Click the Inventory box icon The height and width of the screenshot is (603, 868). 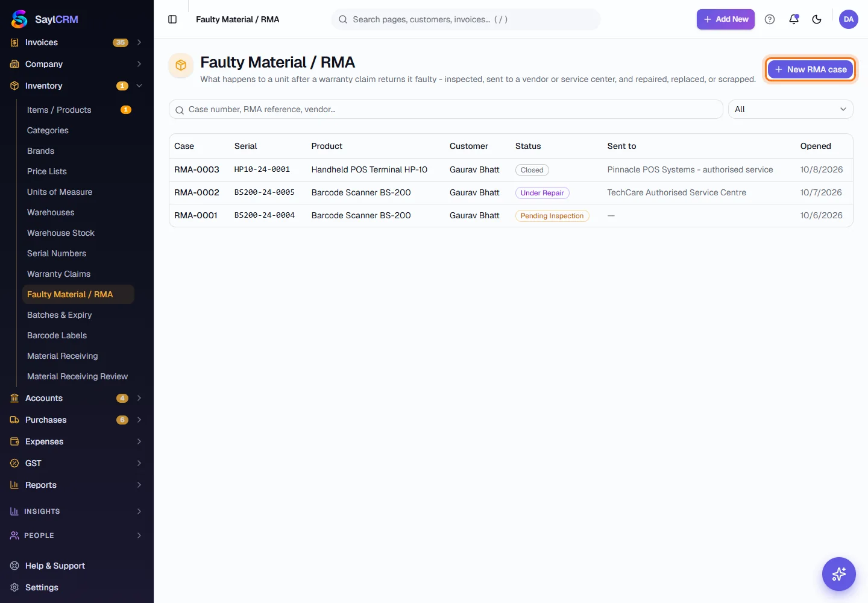pos(14,86)
